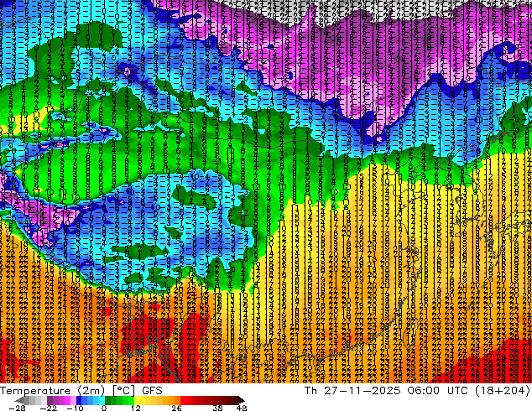Click the left gray arrow end of the color scale
The width and height of the screenshot is (532, 411).
[x=19, y=400]
